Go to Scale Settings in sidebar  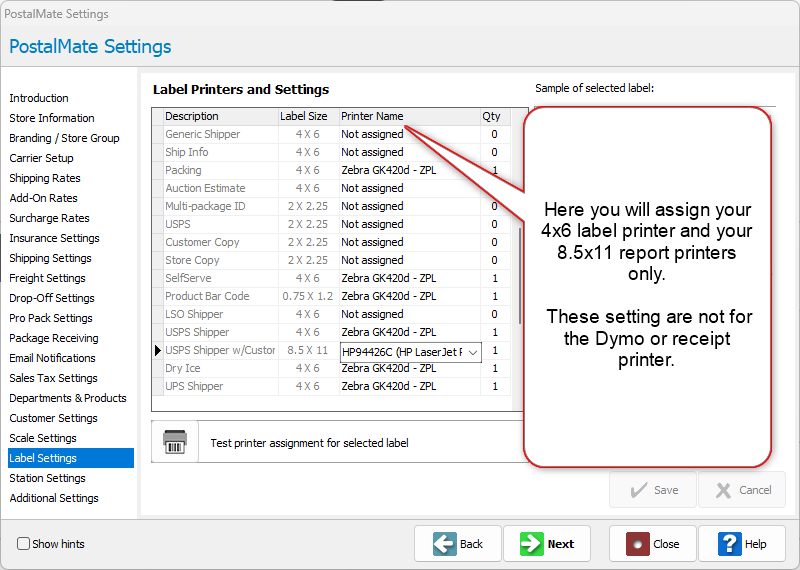pyautogui.click(x=43, y=438)
